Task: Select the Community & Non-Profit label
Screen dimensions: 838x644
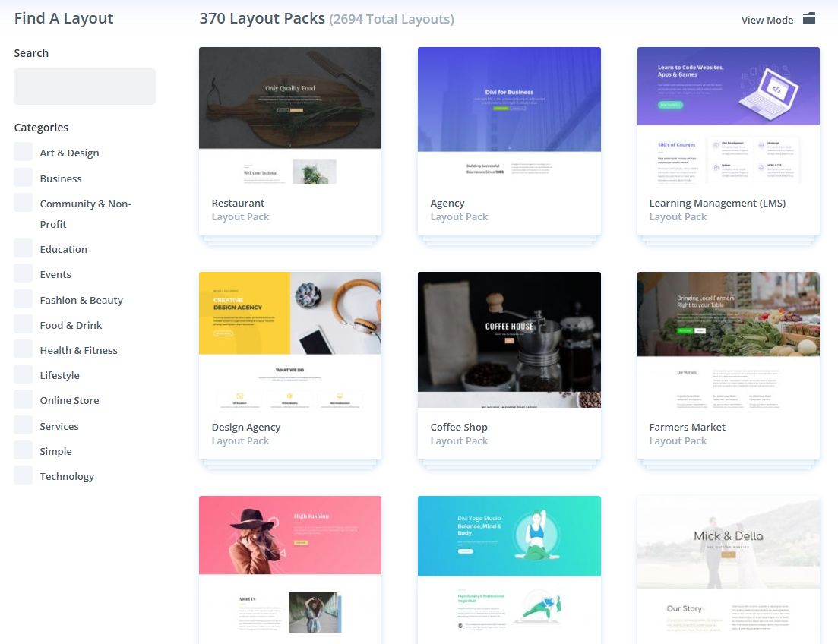Action: click(x=86, y=213)
